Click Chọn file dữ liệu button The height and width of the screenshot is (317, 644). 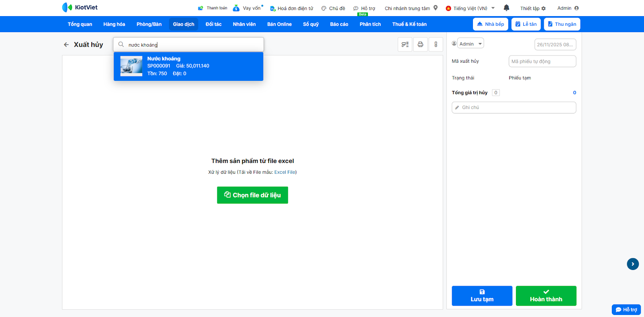[x=252, y=195]
